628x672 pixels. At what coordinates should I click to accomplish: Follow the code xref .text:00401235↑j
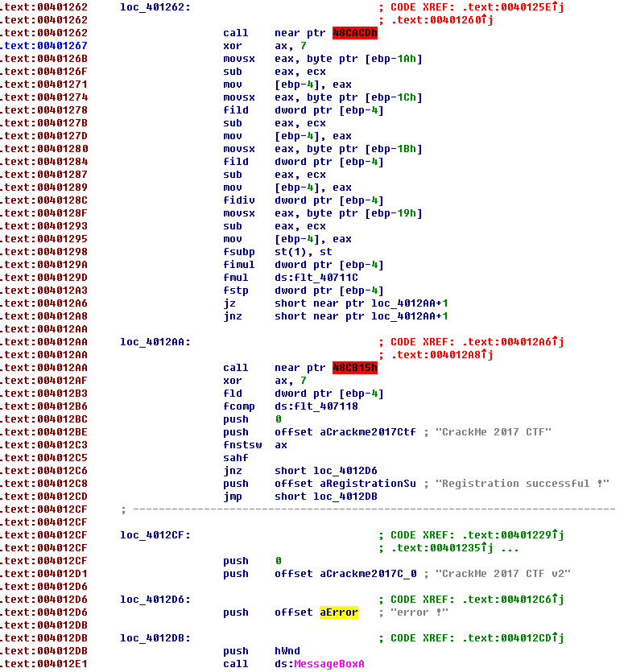pos(442,548)
